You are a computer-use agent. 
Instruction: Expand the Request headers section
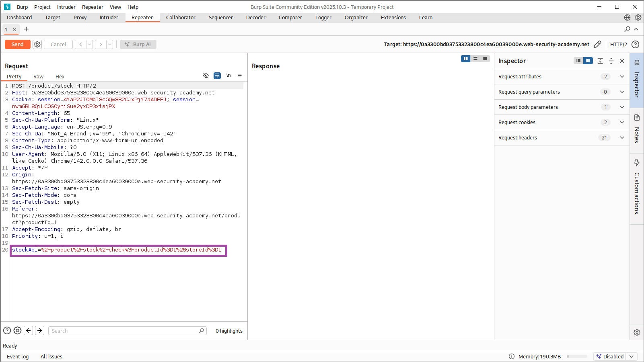pyautogui.click(x=622, y=138)
